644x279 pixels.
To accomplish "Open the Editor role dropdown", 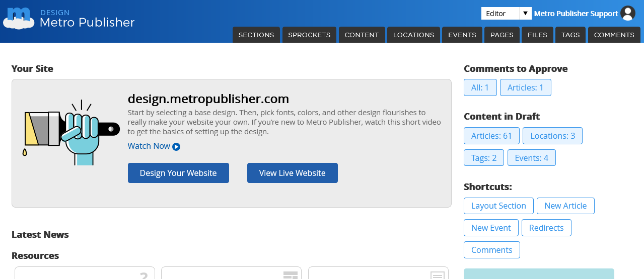I will click(x=507, y=14).
